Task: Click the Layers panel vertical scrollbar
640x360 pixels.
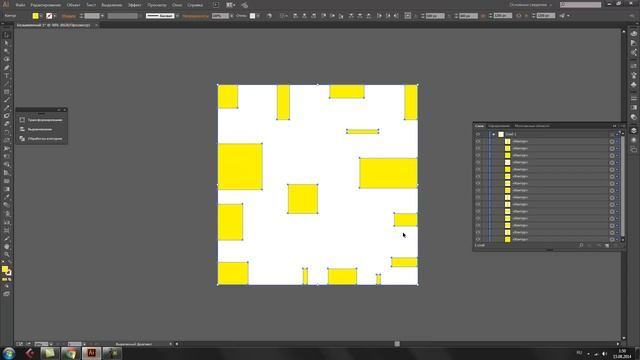Action: click(622, 187)
